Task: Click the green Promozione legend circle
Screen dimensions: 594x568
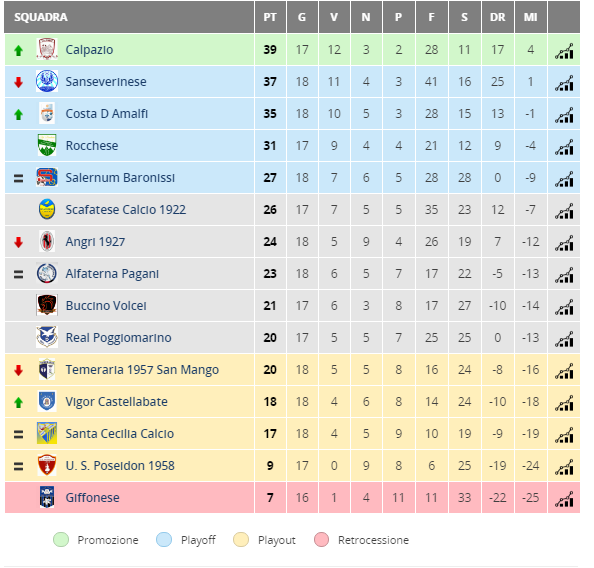Action: 61,540
